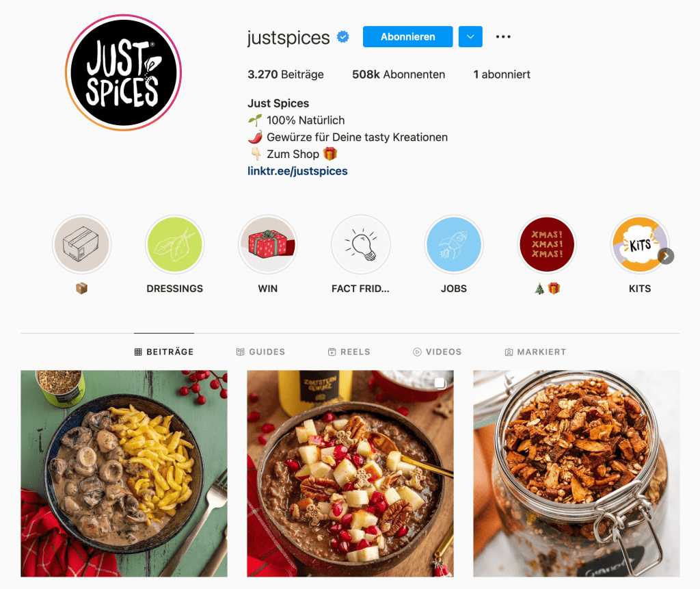Viewport: 700px width, 589px height.
Task: Show next highlights with the arrow
Action: coord(666,256)
